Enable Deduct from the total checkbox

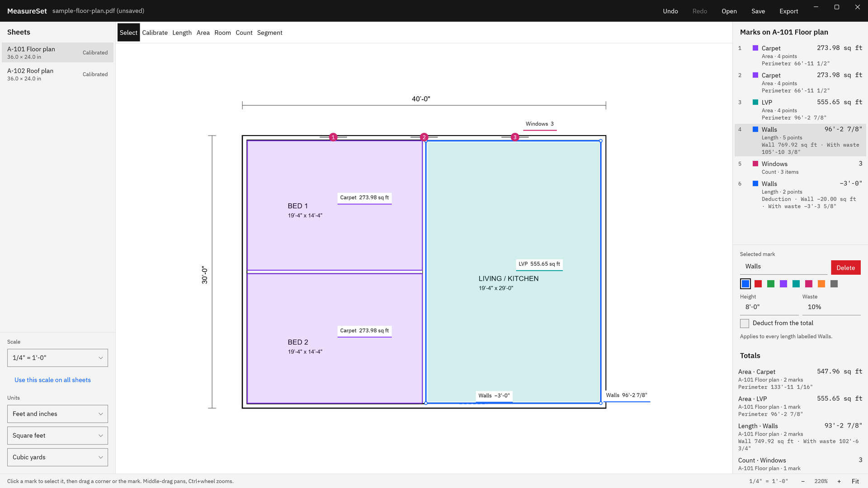(x=745, y=323)
